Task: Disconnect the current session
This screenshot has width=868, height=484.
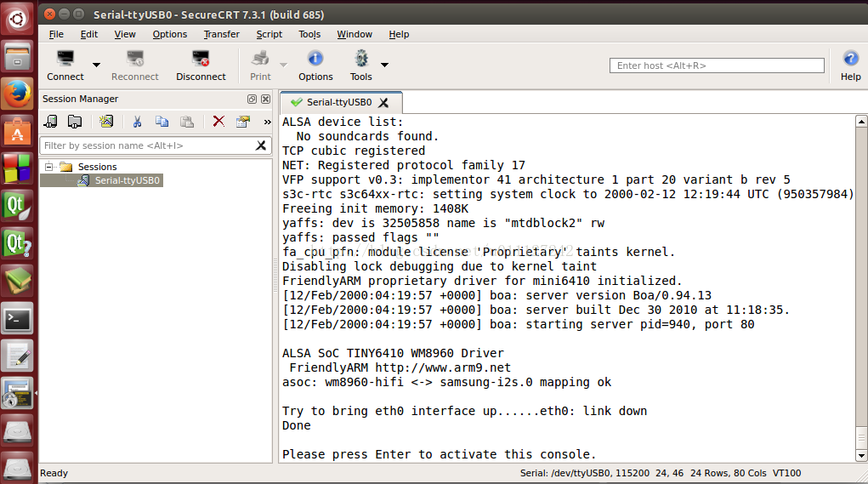Action: (x=201, y=65)
